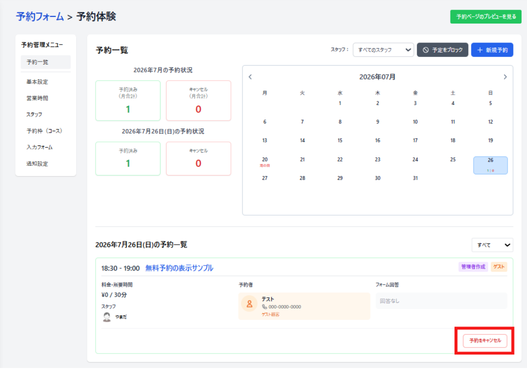This screenshot has height=369, width=527.
Task: Click the 管理者作成 purple tag
Action: click(x=473, y=267)
